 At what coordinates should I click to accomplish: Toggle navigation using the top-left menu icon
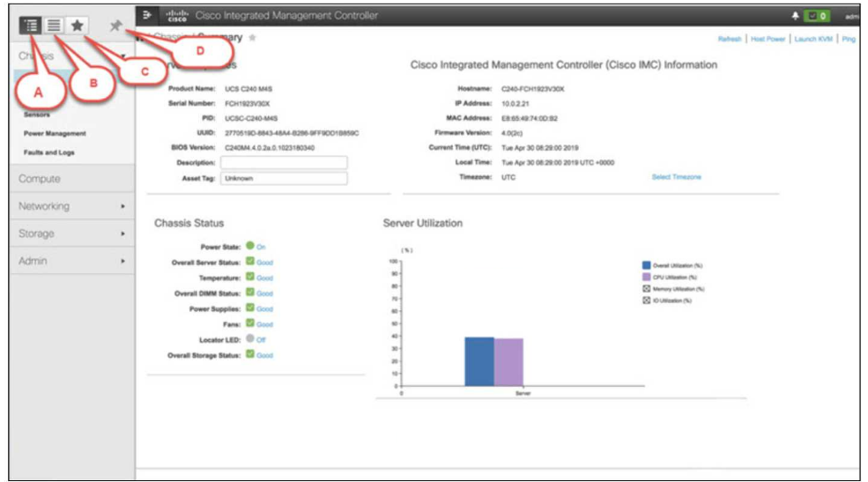pyautogui.click(x=147, y=16)
